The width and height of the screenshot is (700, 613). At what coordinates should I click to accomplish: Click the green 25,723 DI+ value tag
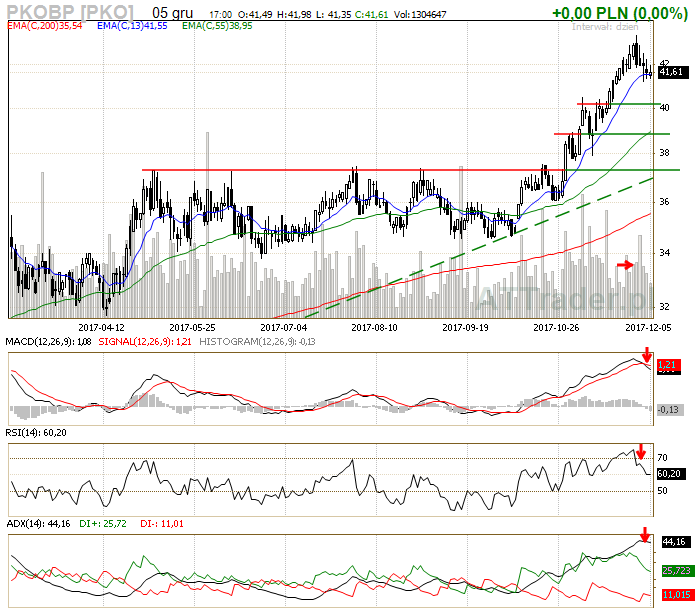(x=677, y=571)
